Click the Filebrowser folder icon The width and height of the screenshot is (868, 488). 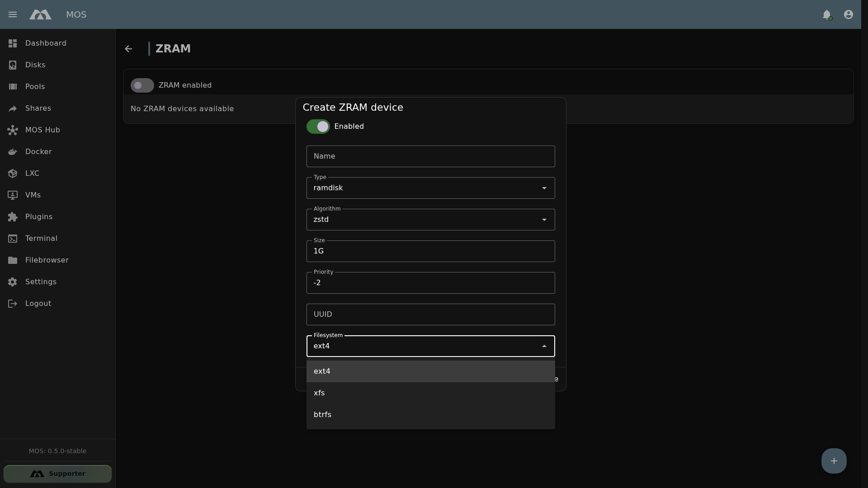(x=13, y=260)
